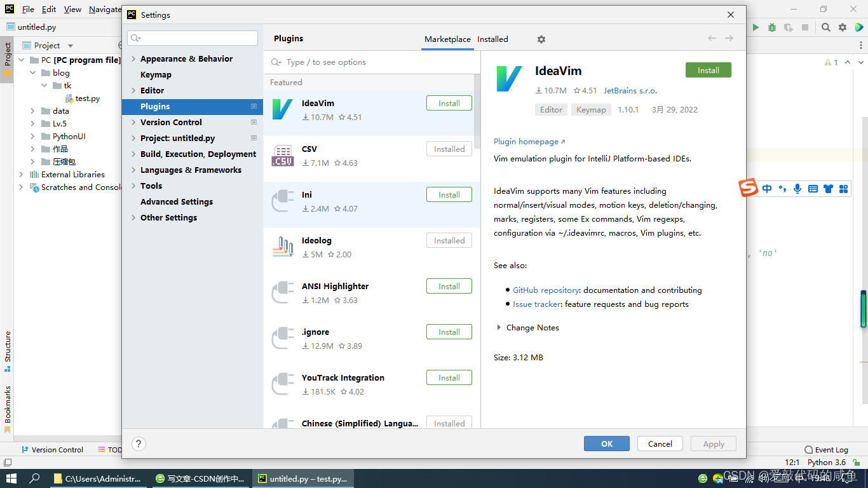Install IdeaVim from detail pane

[x=709, y=70]
